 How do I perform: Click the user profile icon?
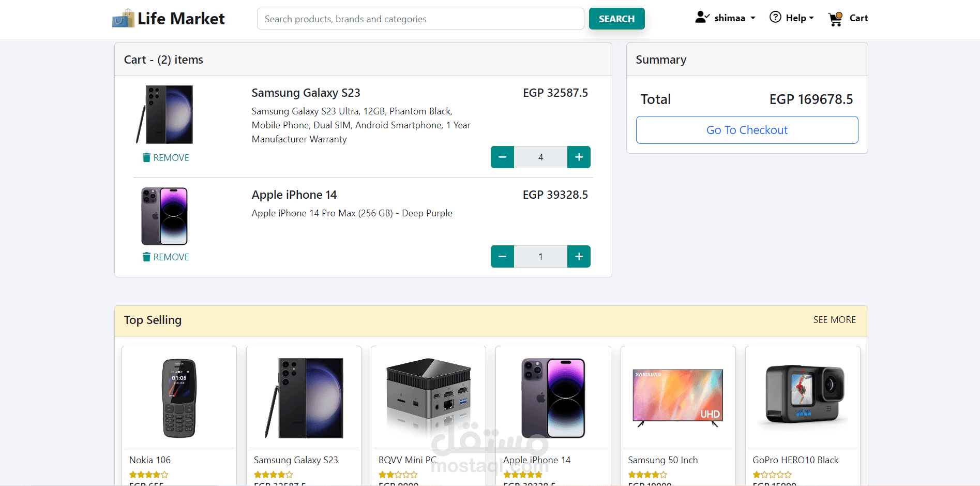pyautogui.click(x=702, y=18)
